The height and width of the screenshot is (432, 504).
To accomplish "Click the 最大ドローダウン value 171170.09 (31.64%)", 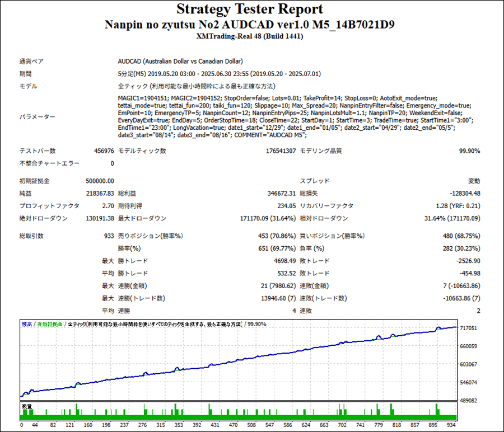I will 268,218.
